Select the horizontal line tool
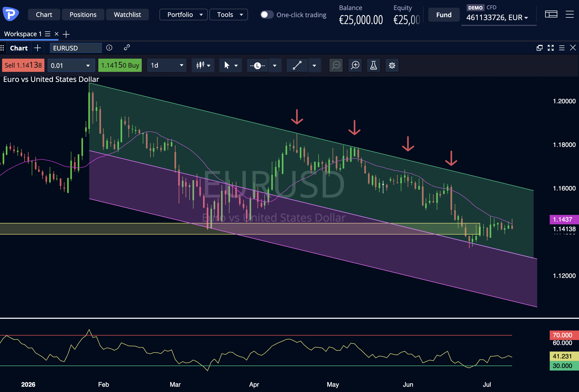579x392 pixels. click(258, 66)
